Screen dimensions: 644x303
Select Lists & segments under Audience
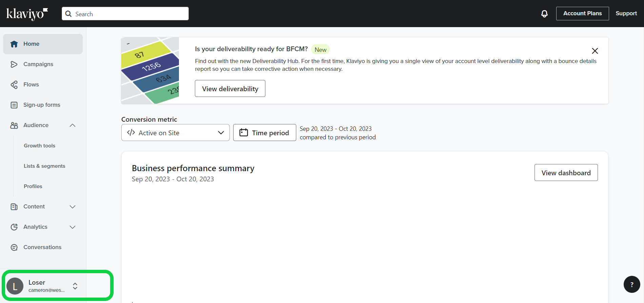(44, 166)
